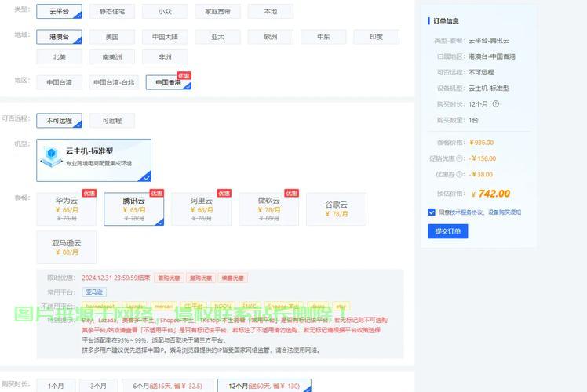Viewport: 587px width, 392px height.
Task: Select the 中国台湾-台北 area
Action: (114, 82)
